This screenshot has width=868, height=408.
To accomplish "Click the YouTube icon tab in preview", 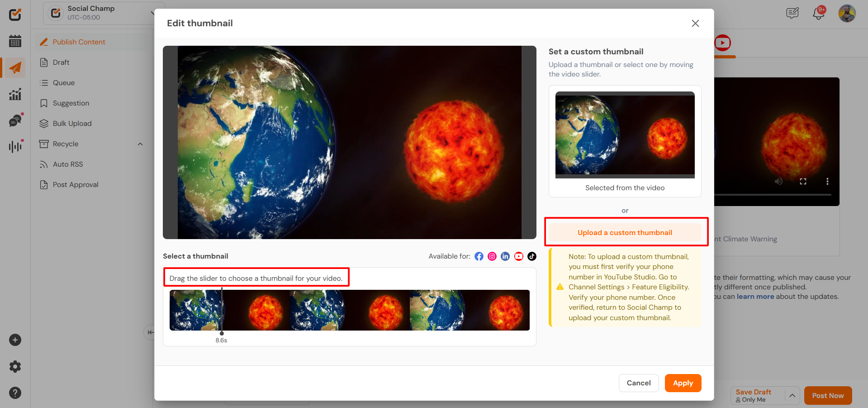I will 722,43.
